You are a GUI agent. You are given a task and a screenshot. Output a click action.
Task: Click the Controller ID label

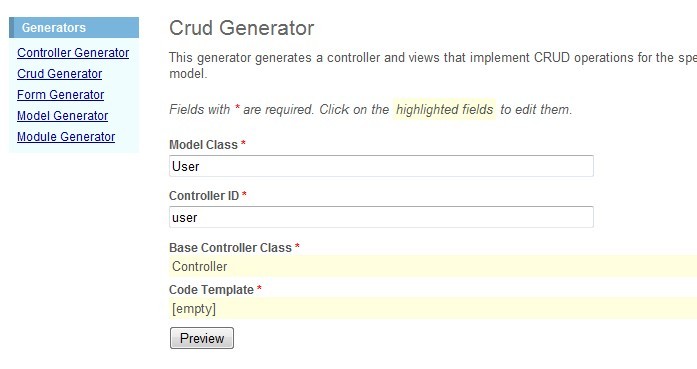point(204,196)
